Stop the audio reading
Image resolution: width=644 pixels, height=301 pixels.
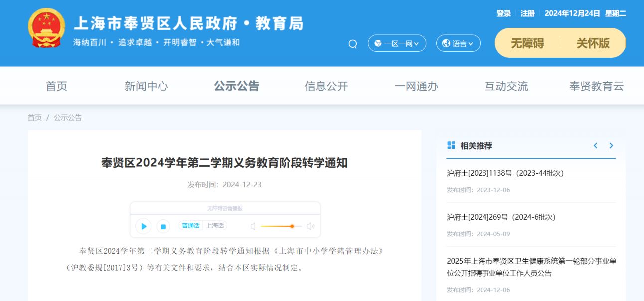[x=163, y=226]
